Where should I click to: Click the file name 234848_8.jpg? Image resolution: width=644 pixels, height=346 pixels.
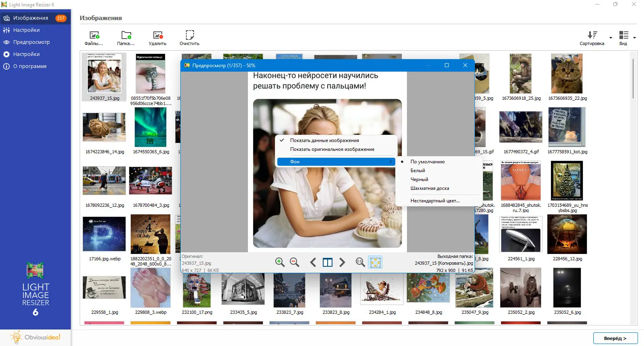point(429,312)
